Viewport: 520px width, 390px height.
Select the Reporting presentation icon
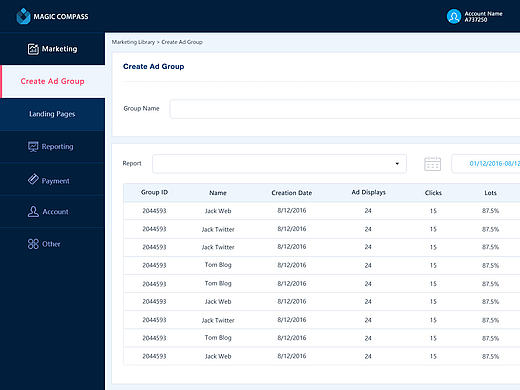[x=33, y=146]
